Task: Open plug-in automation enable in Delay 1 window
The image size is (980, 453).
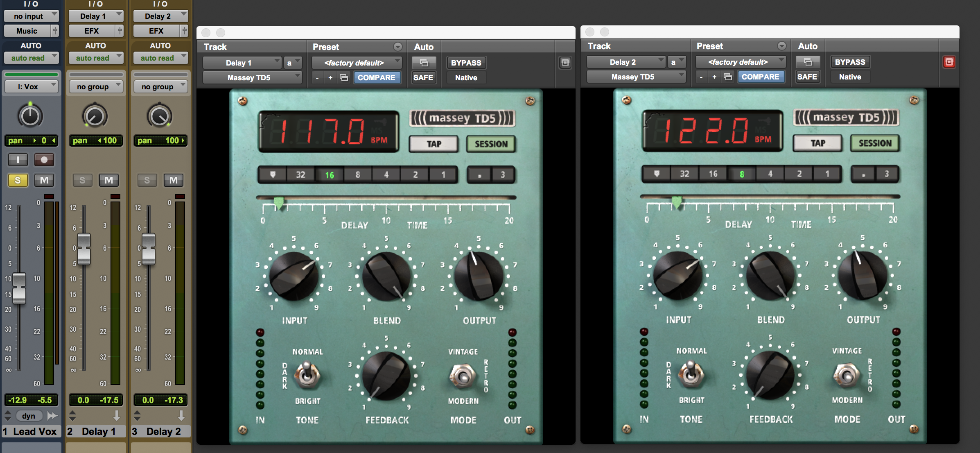Action: tap(424, 63)
